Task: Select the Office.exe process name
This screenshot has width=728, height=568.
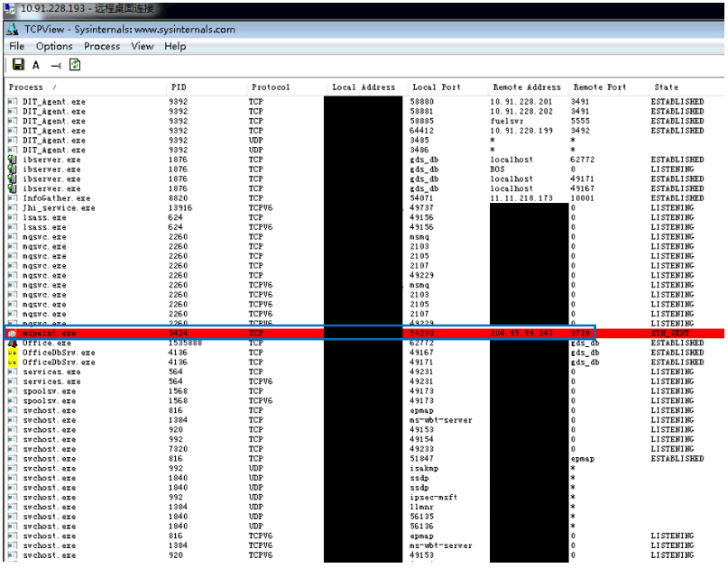Action: pyautogui.click(x=47, y=343)
